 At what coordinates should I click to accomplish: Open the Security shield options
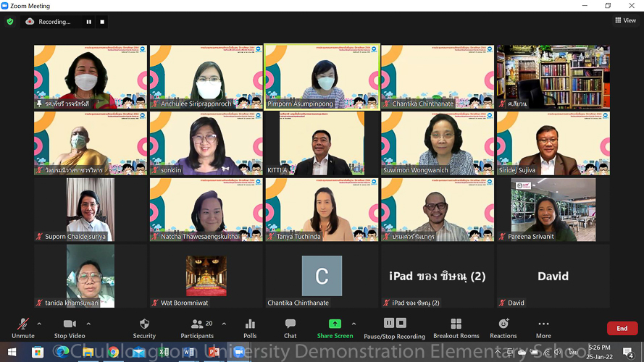pyautogui.click(x=144, y=327)
